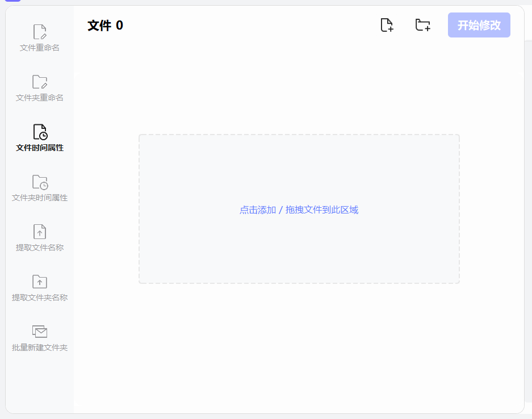Viewport: 532px width, 419px height.
Task: Click the 文件时间属性 clock document icon
Action: 40,132
